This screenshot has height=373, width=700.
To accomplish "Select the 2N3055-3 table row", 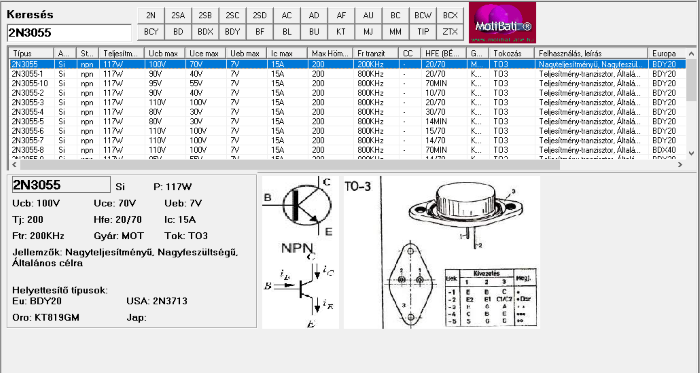I will click(347, 102).
